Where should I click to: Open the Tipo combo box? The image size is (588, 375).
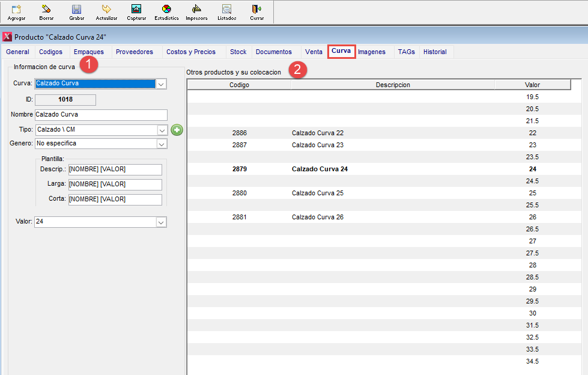pyautogui.click(x=161, y=130)
